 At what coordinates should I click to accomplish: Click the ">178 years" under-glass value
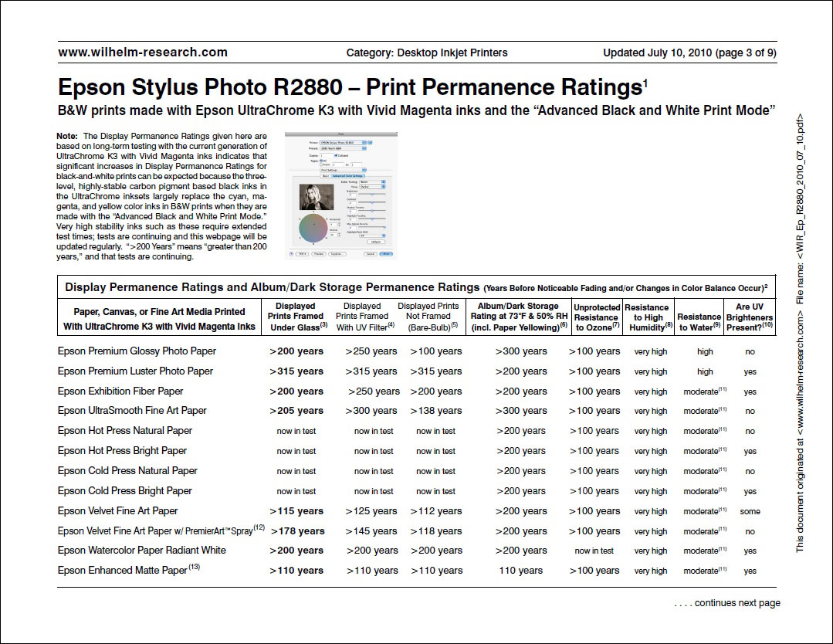click(x=298, y=530)
